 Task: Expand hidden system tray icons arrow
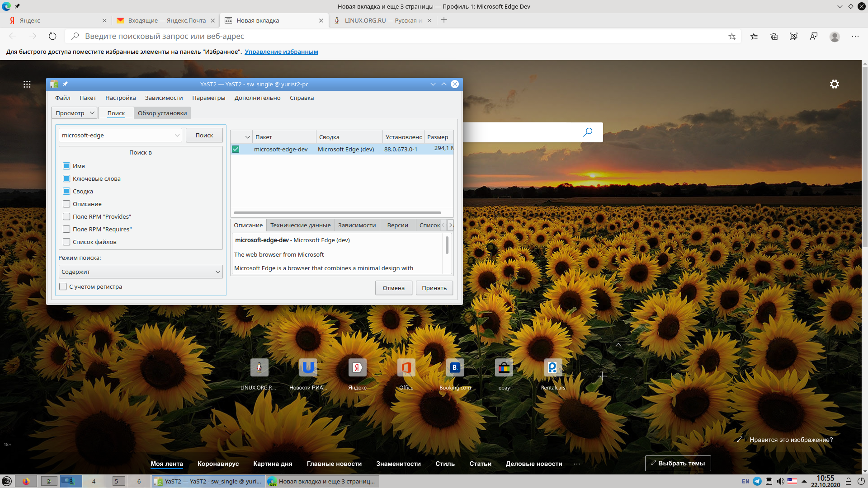click(804, 481)
